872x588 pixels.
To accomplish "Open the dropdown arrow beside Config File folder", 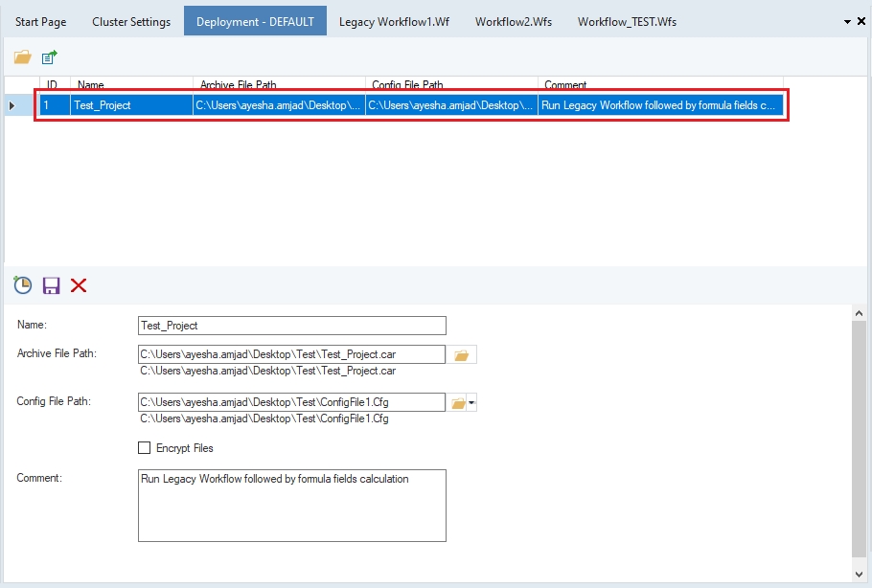I will tap(471, 403).
